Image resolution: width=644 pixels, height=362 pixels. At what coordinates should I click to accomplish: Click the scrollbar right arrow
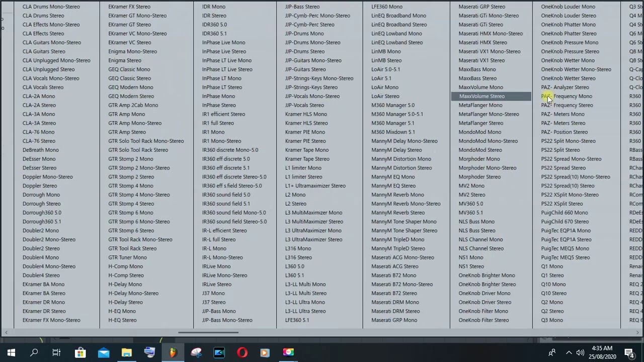pyautogui.click(x=638, y=332)
